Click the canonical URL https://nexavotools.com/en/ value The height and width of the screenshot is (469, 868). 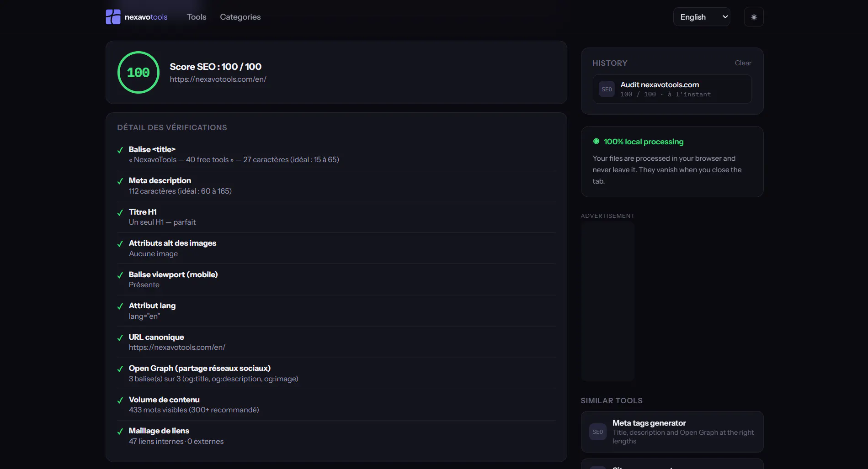[177, 347]
